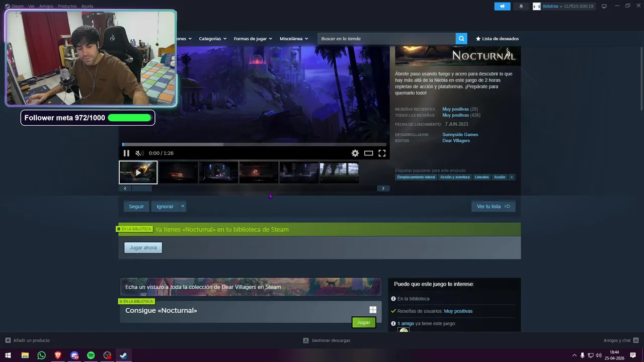Click the left arrow of thumbnail strip

pos(125,189)
